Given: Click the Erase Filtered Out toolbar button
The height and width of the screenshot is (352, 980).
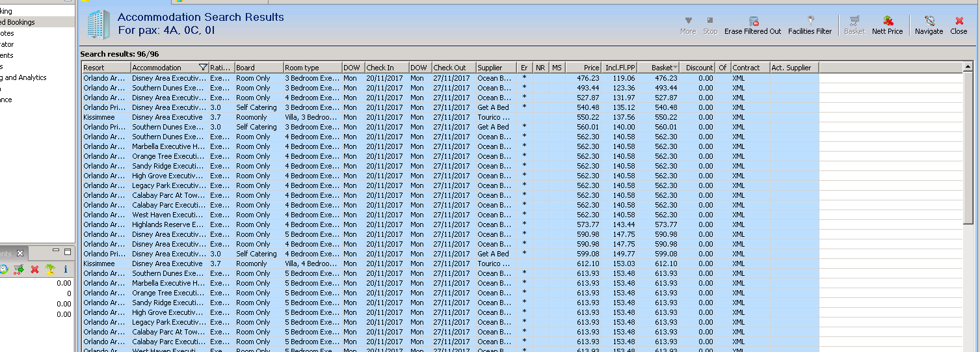Looking at the screenshot, I should (x=753, y=25).
